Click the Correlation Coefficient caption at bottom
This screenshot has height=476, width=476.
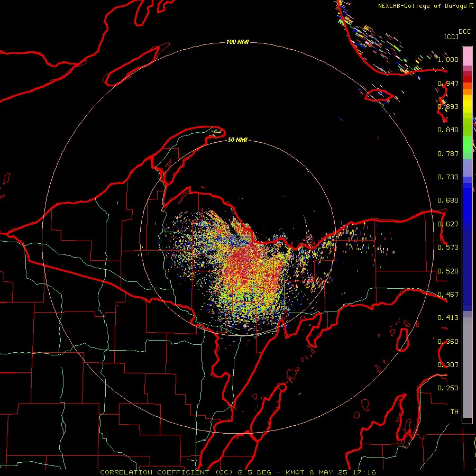[238, 472]
